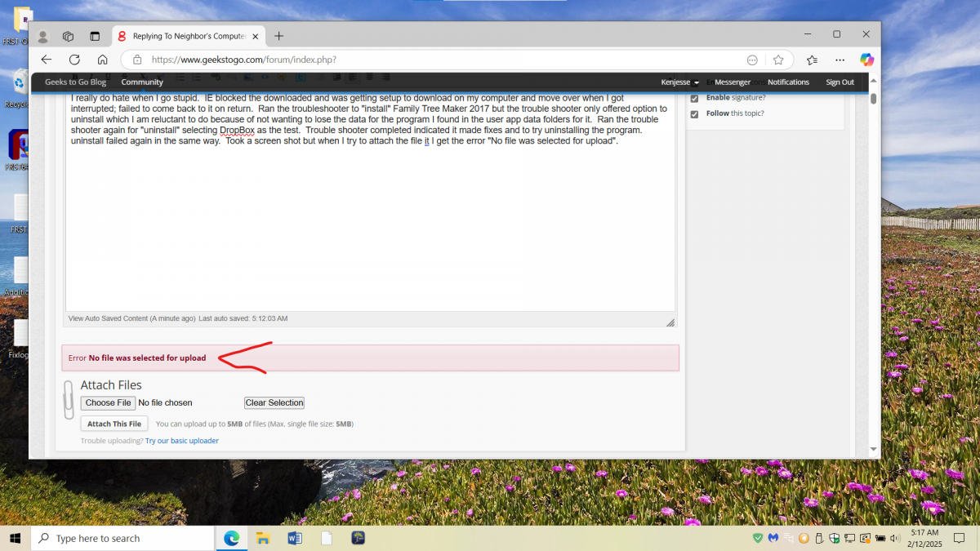Click the Attach Files heading
Image resolution: width=980 pixels, height=551 pixels.
111,385
